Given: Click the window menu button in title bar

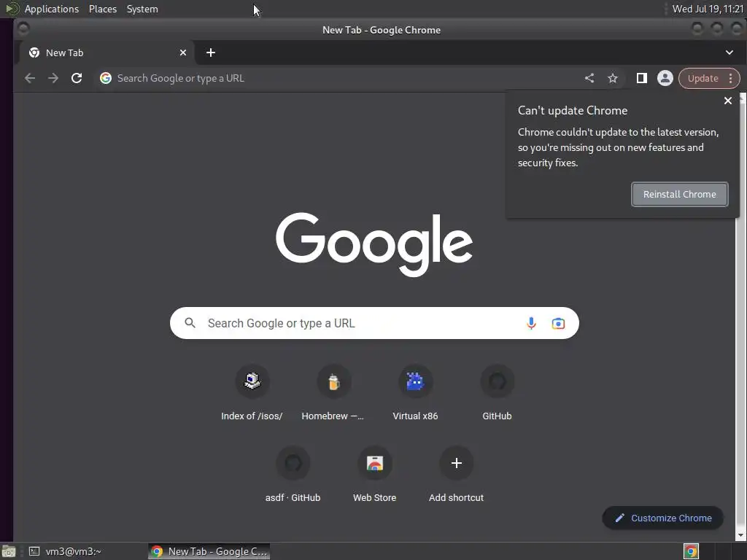Looking at the screenshot, I should [23, 29].
